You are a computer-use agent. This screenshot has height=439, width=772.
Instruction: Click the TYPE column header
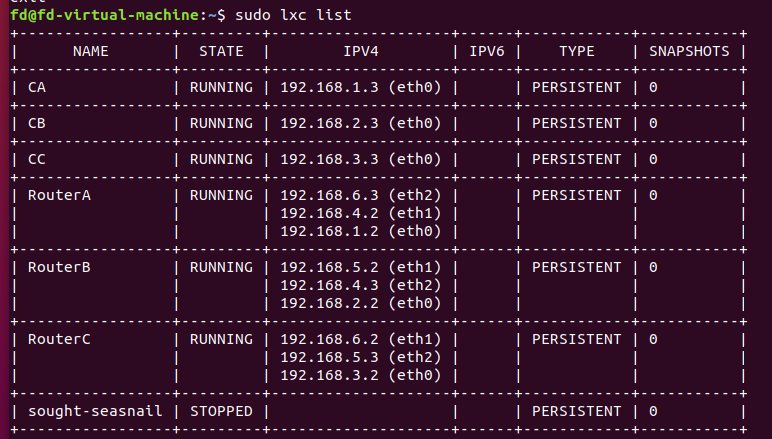[x=577, y=51]
